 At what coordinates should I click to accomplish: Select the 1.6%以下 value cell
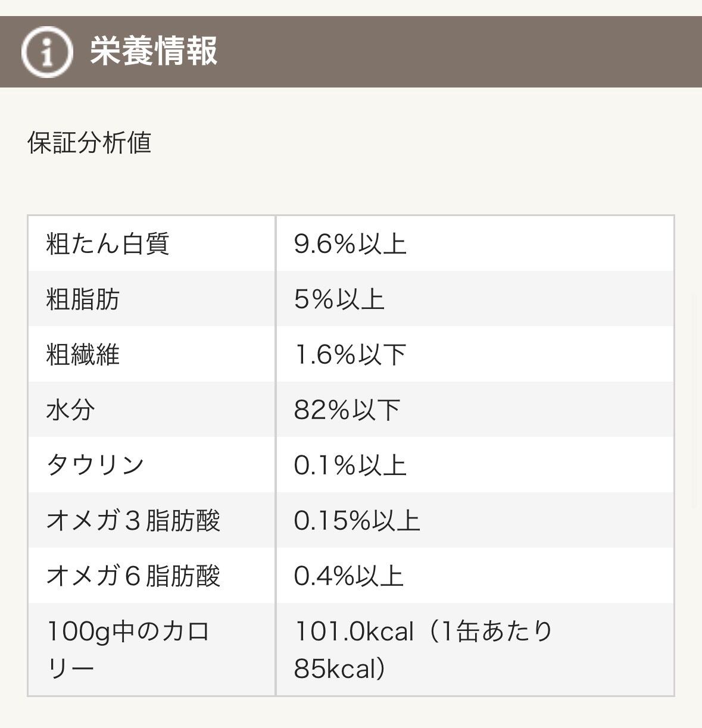[350, 355]
